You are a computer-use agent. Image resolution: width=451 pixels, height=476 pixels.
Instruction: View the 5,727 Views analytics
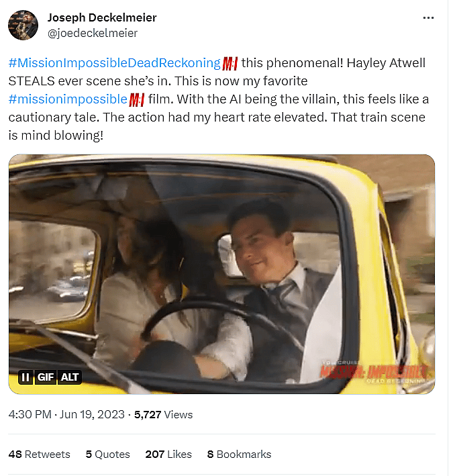tap(163, 414)
